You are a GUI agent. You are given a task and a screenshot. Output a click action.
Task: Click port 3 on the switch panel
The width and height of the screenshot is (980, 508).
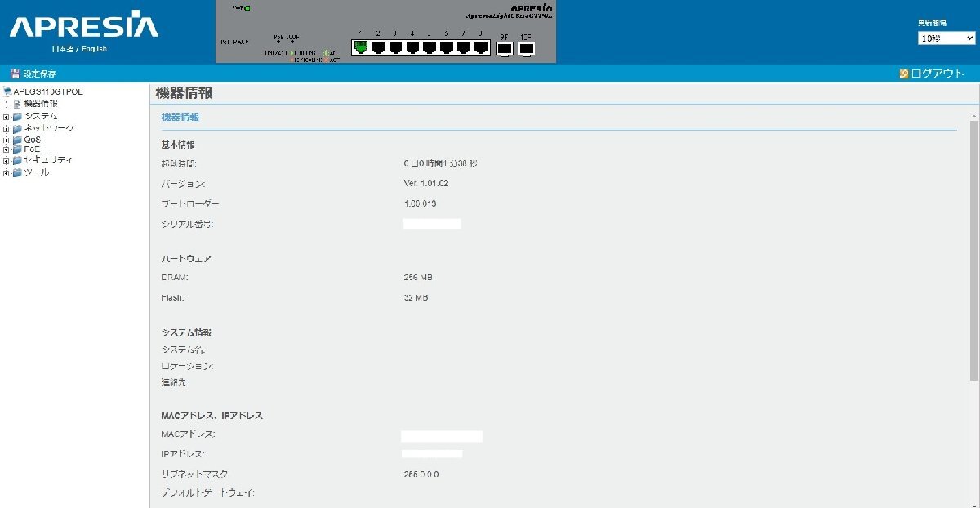(x=395, y=47)
